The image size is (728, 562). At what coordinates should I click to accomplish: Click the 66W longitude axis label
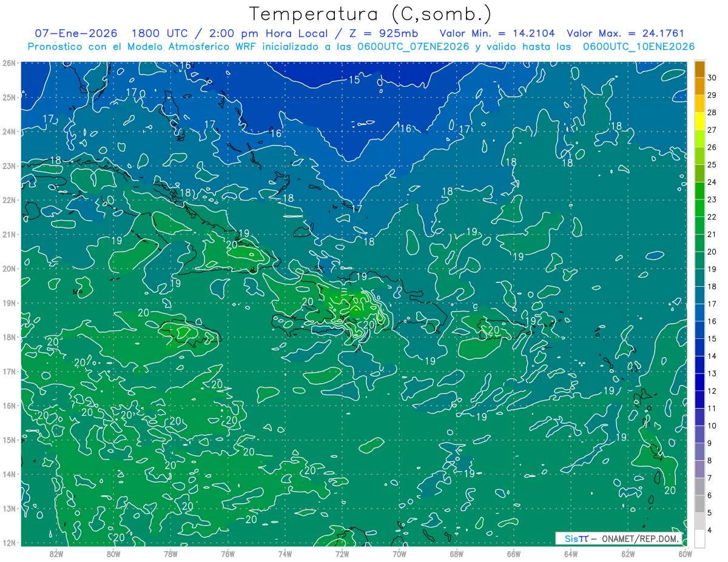point(514,554)
